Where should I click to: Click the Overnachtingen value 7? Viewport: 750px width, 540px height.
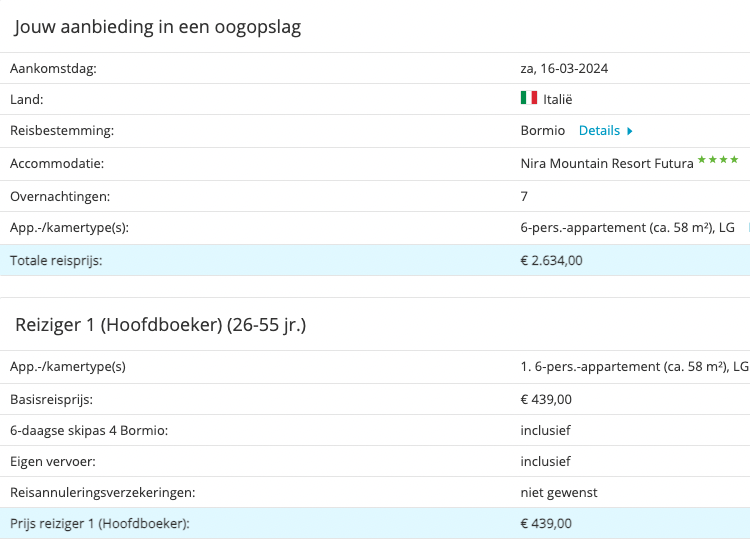tap(524, 196)
